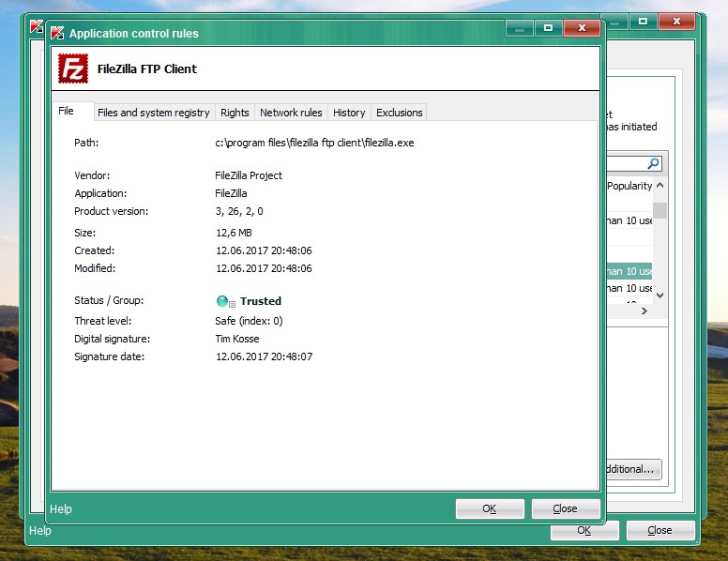Click signature date 12.06.2017 20:48:07

[x=264, y=356]
